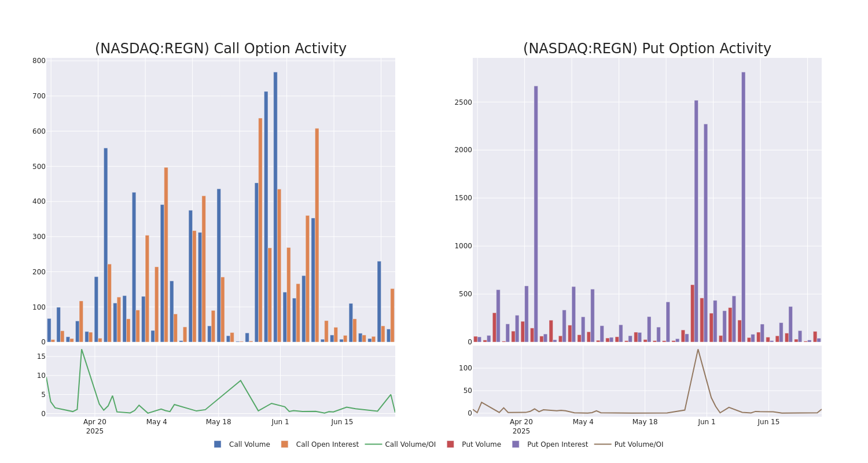Click 'Jun 15' date under call chart
This screenshot has height=463, width=868.
[x=343, y=422]
